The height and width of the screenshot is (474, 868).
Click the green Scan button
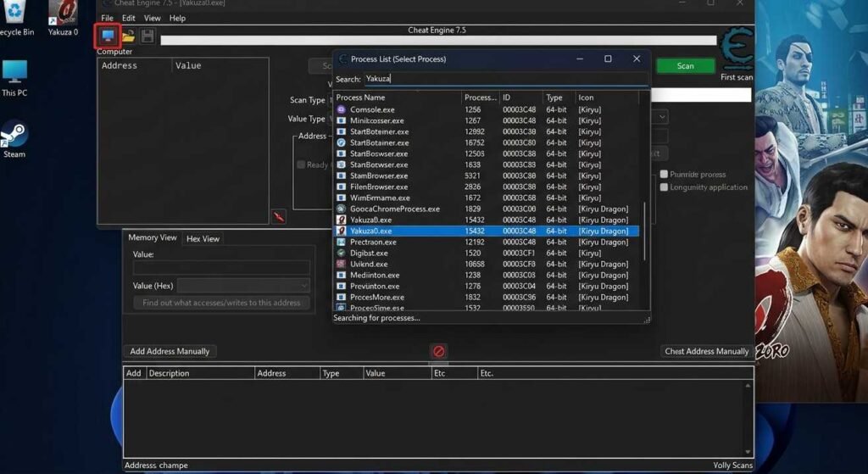tap(685, 66)
